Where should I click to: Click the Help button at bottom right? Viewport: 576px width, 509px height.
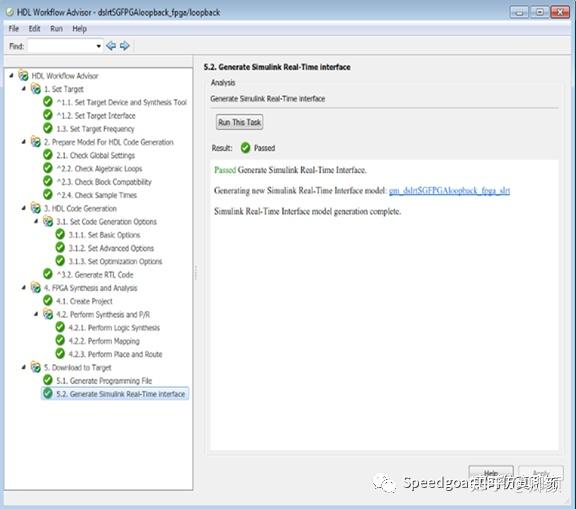click(491, 472)
